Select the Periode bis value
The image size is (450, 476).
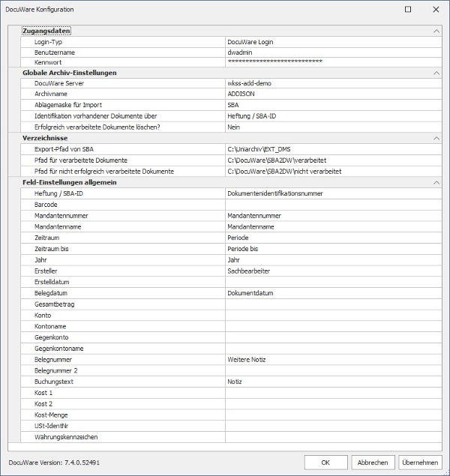[x=334, y=249]
